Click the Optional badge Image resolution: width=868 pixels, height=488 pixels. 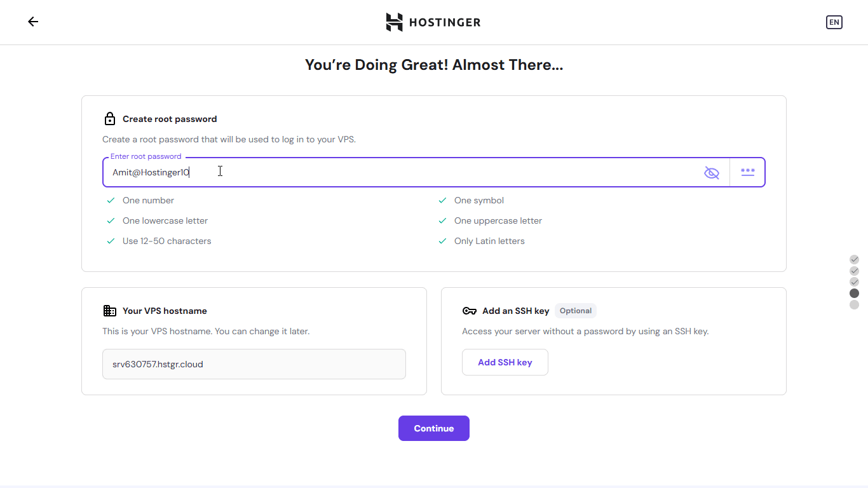pyautogui.click(x=576, y=311)
